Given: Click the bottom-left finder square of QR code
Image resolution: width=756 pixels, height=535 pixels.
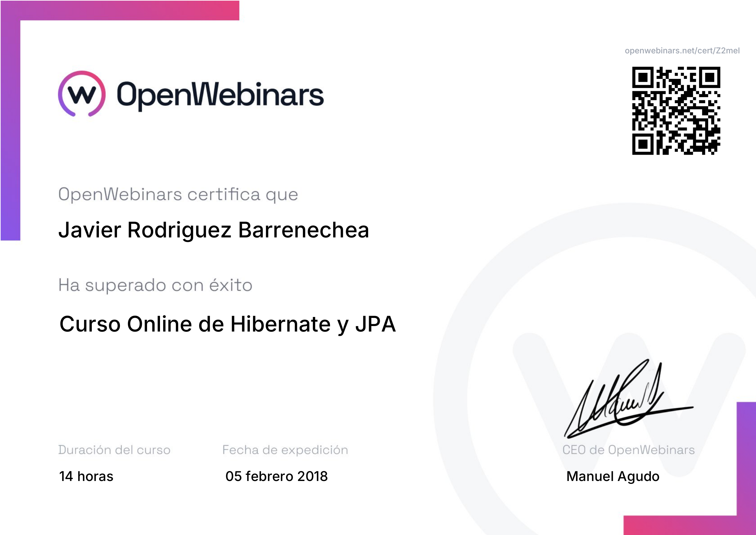Looking at the screenshot, I should coord(643,144).
